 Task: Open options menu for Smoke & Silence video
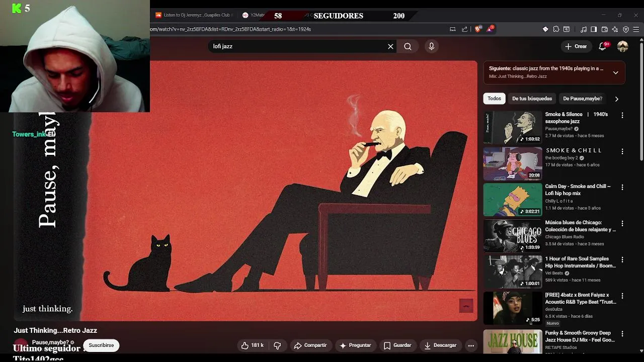pos(622,115)
